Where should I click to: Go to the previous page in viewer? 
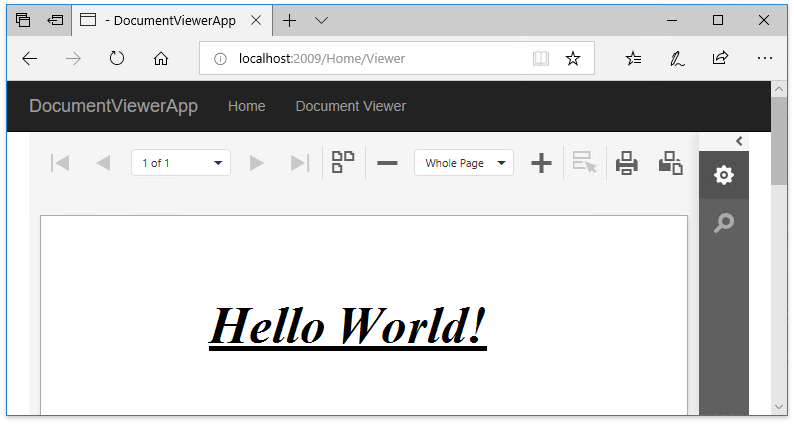click(103, 163)
